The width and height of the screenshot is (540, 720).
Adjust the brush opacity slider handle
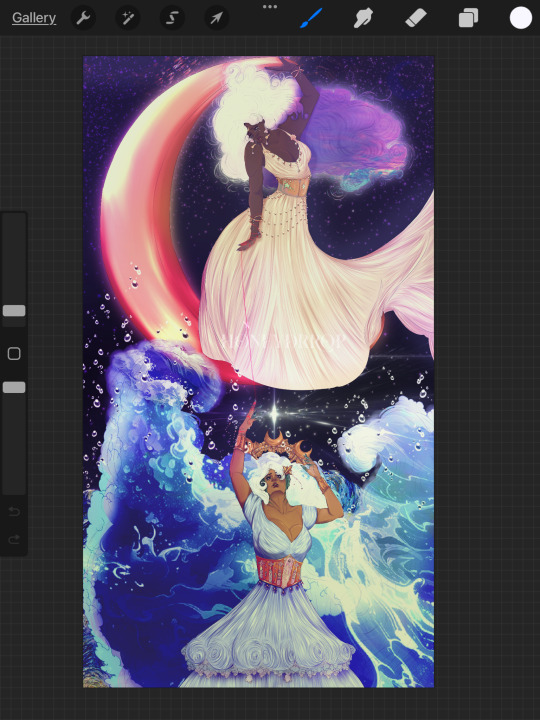pos(14,387)
